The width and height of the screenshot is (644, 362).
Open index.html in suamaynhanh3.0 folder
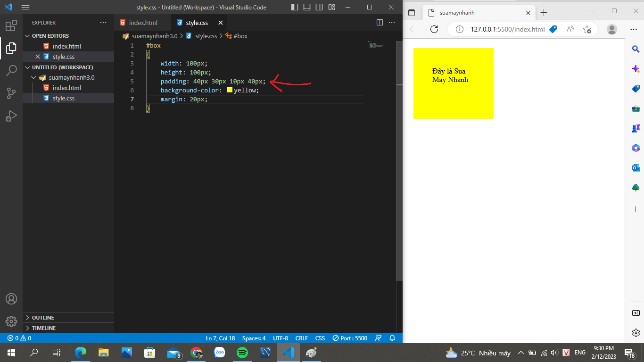point(68,88)
